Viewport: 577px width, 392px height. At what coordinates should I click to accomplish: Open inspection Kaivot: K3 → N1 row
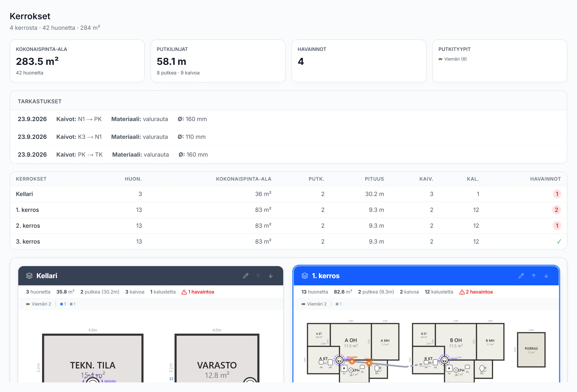[x=288, y=137]
